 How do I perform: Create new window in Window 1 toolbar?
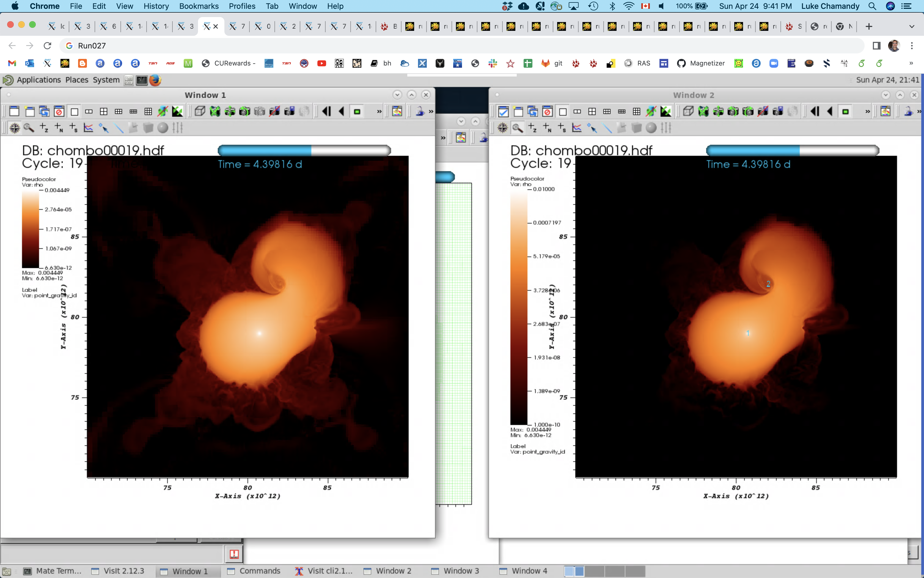click(29, 111)
